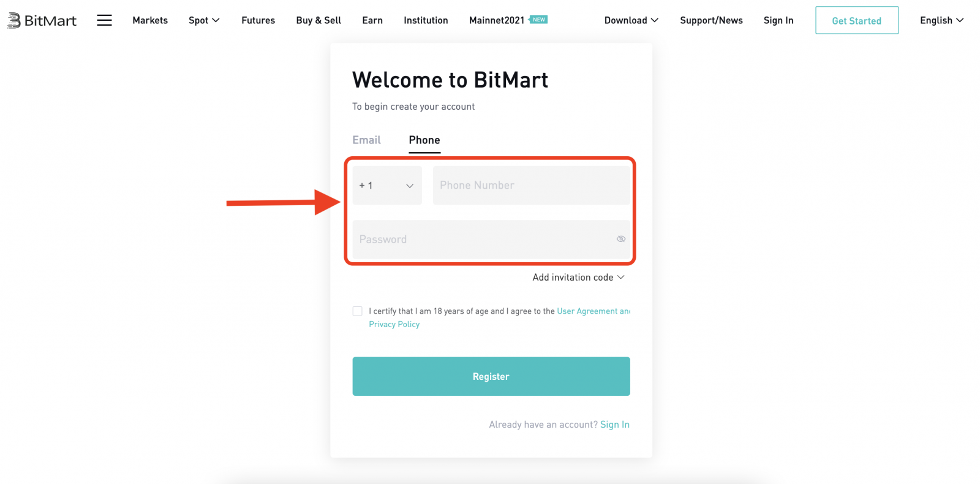Open the English language selector

tap(941, 20)
